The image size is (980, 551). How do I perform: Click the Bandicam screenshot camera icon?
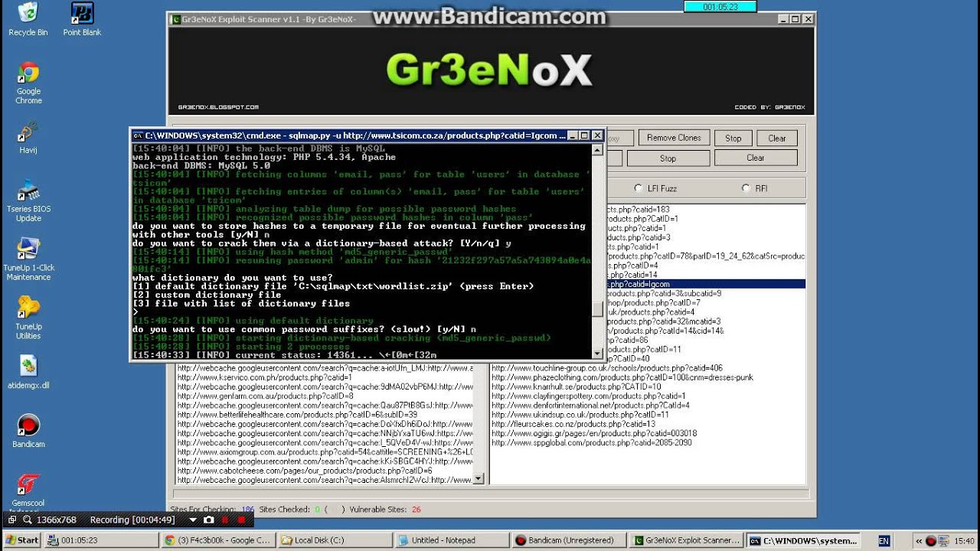pos(209,520)
